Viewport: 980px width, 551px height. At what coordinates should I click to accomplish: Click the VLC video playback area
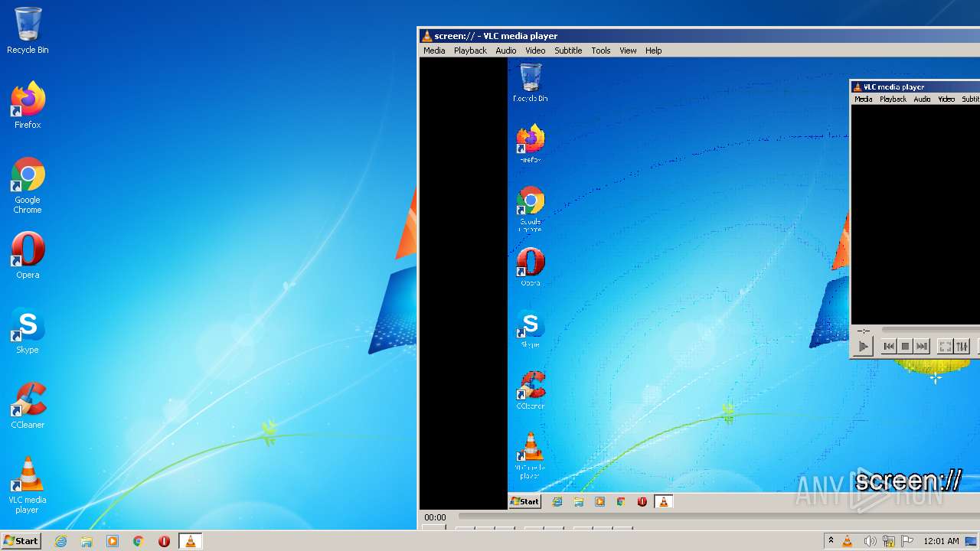pos(700,283)
